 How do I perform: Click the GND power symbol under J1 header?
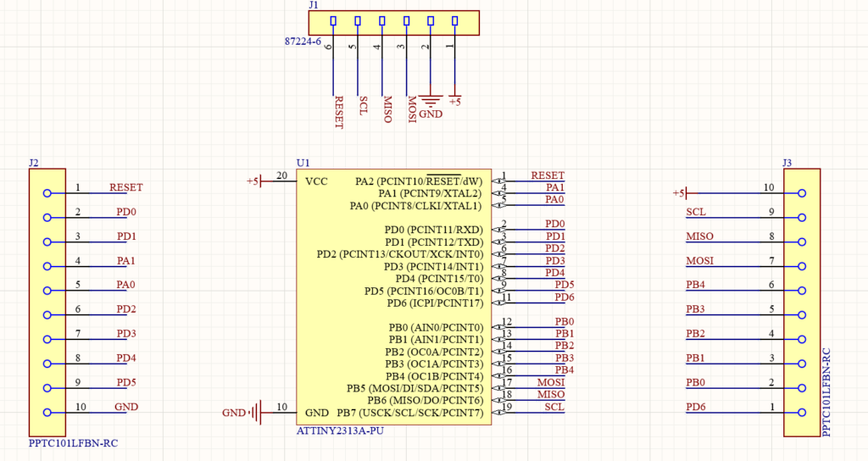431,102
